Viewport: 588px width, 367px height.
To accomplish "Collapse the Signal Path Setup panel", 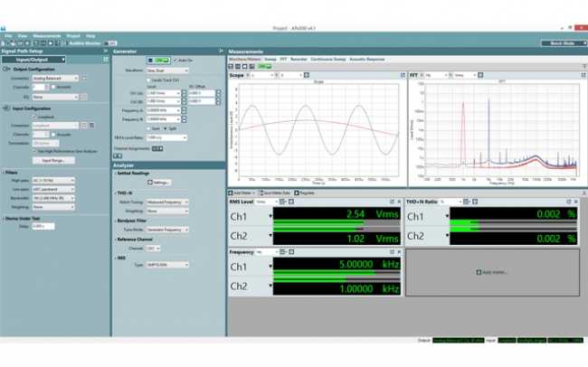I will pos(105,52).
